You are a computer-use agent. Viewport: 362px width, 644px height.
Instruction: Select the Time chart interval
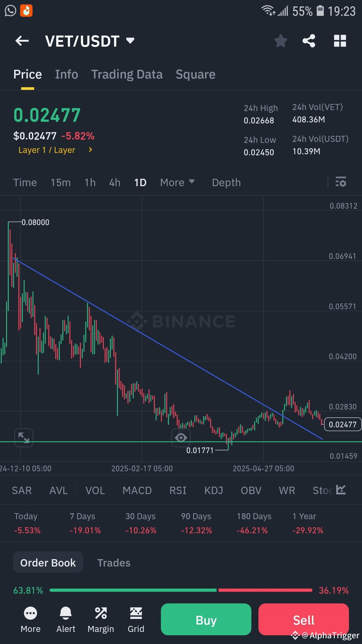click(25, 182)
